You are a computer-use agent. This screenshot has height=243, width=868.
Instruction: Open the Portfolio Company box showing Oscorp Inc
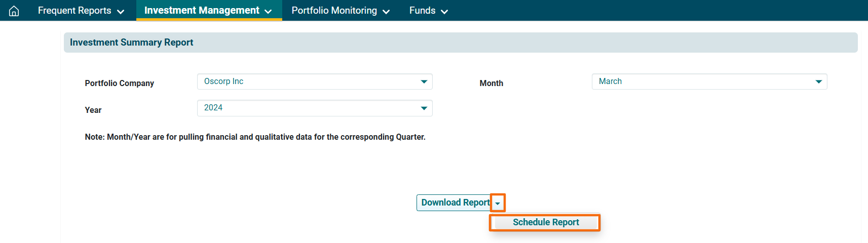[x=309, y=82]
